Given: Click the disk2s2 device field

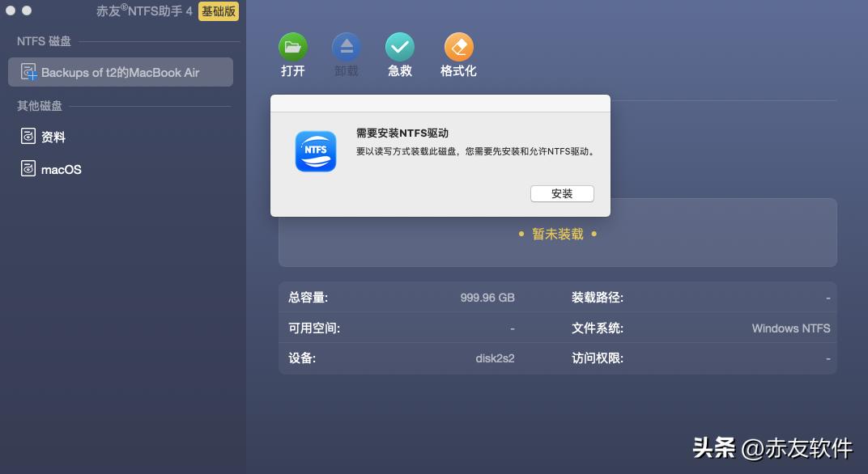Looking at the screenshot, I should 493,358.
